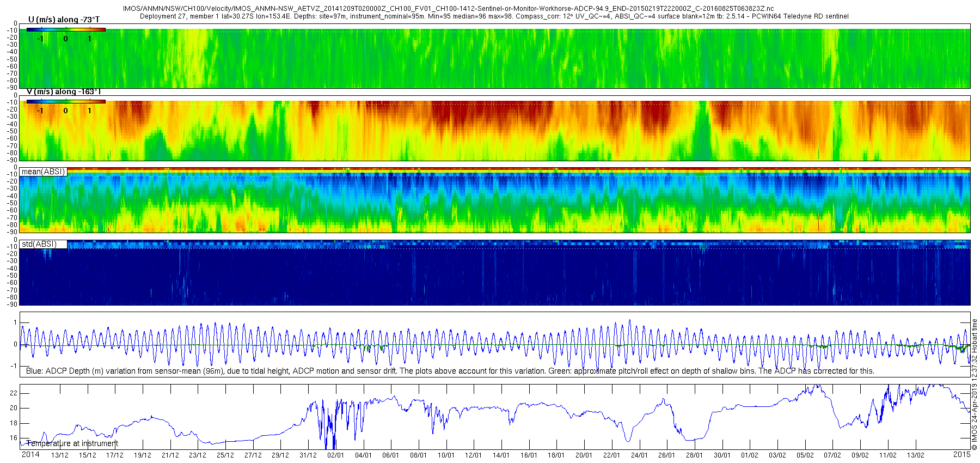Click the '25/12' date tick label

pyautogui.click(x=225, y=455)
